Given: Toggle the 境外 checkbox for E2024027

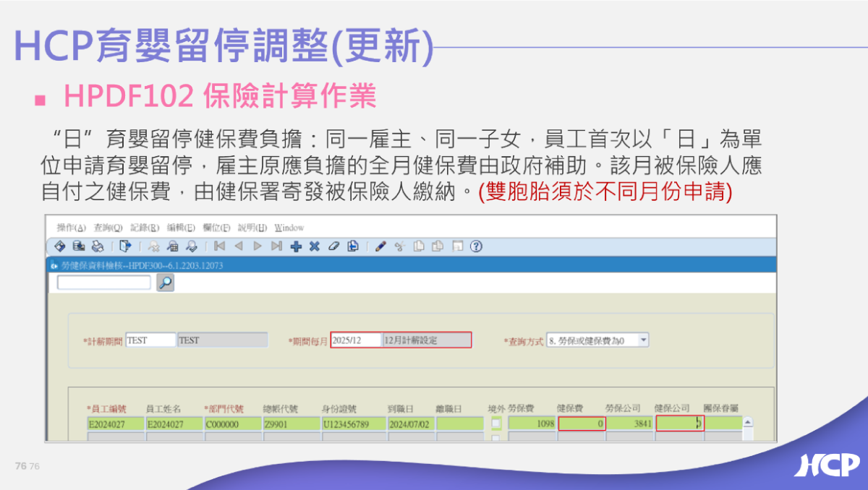Looking at the screenshot, I should [496, 424].
